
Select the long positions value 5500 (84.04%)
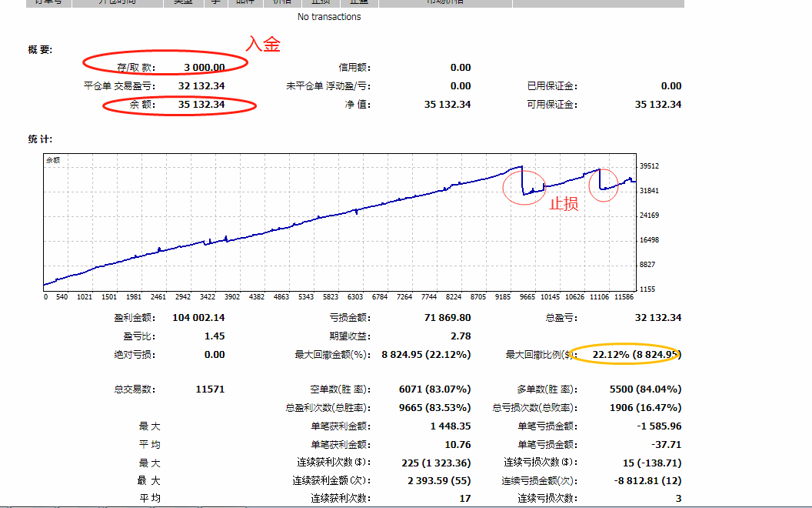(645, 389)
